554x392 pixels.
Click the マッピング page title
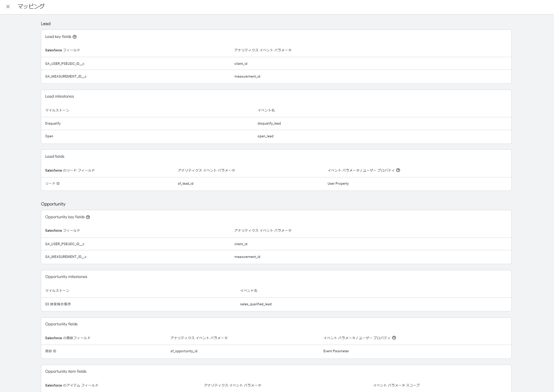tap(31, 7)
